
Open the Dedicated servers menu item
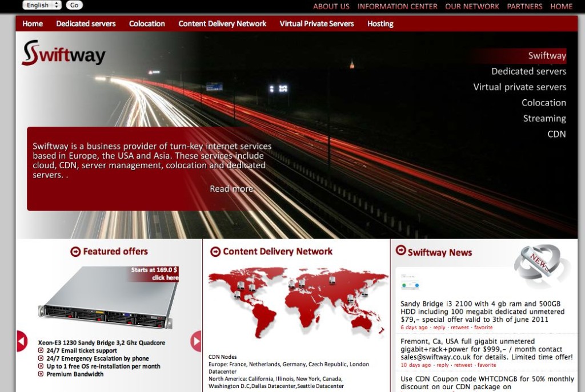[86, 24]
